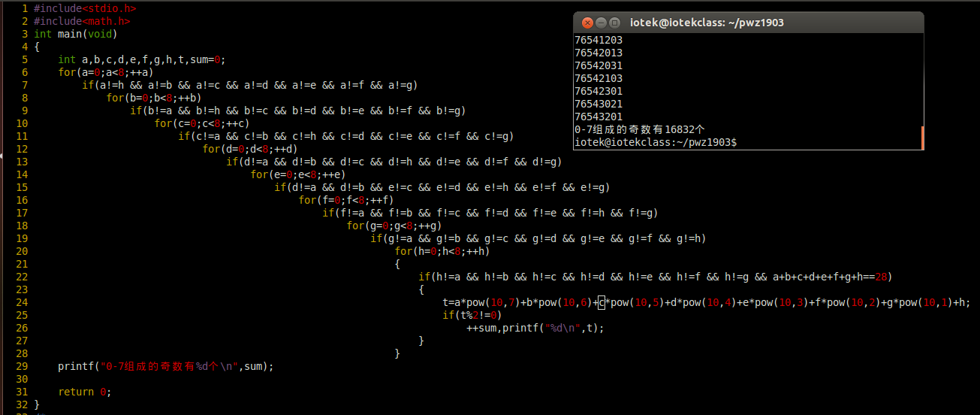Click the 'int a,b,c,d,e,f,g,h,t,sum=0;' declaration

click(142, 59)
